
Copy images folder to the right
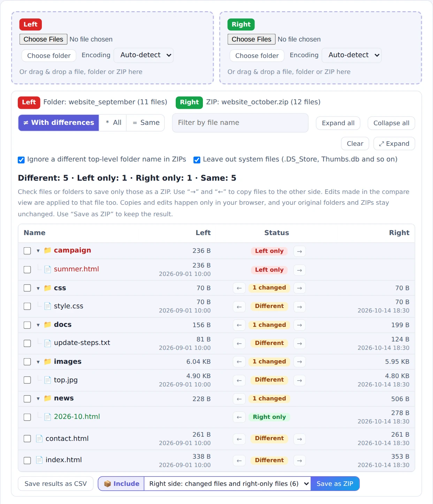[x=299, y=362]
